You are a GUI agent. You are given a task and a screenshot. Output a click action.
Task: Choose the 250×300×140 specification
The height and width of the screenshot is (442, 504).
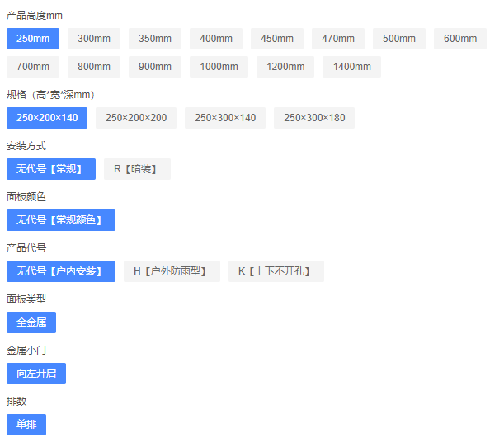click(225, 118)
